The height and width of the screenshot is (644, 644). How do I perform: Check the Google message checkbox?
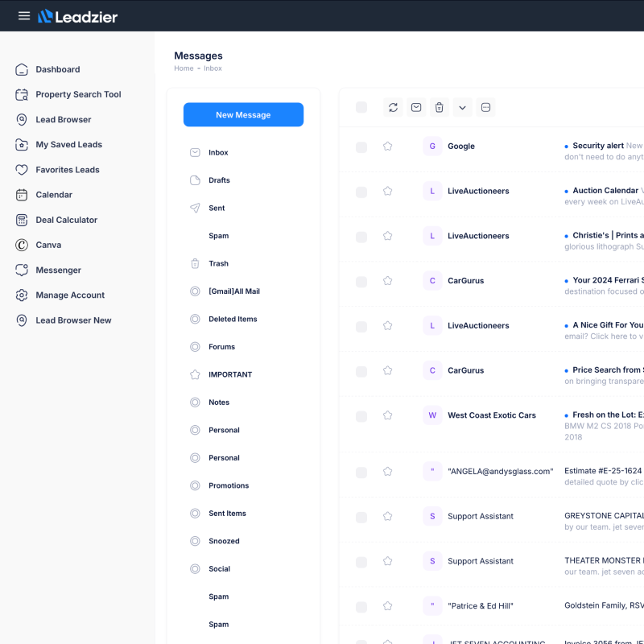361,147
